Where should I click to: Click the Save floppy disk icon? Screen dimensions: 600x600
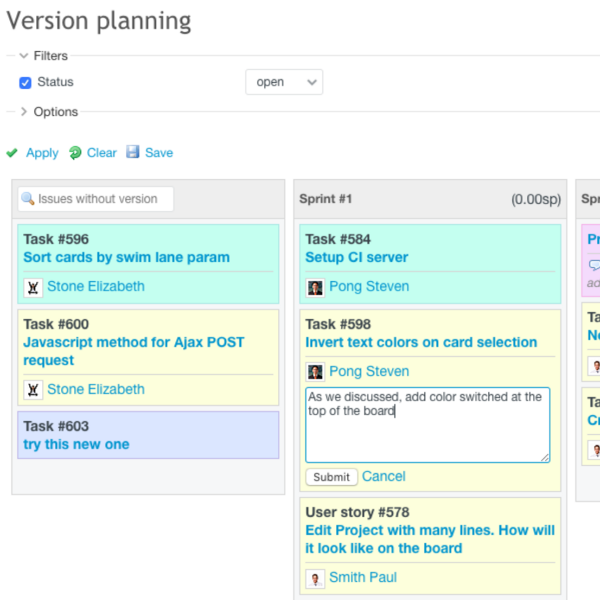(x=134, y=153)
